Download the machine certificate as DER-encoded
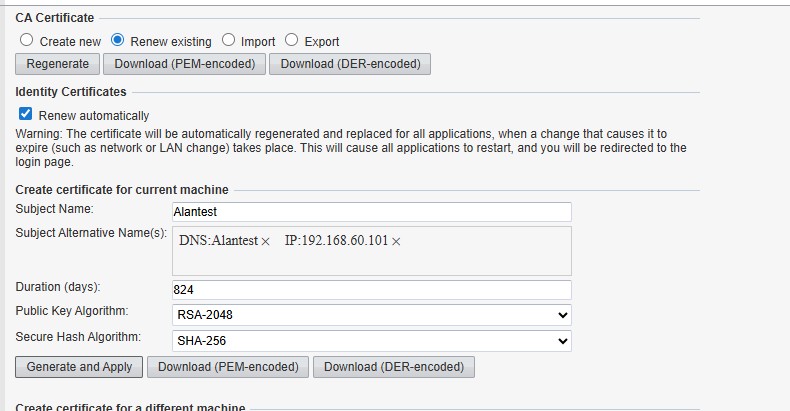Screen dimensions: 790x411 click(394, 367)
